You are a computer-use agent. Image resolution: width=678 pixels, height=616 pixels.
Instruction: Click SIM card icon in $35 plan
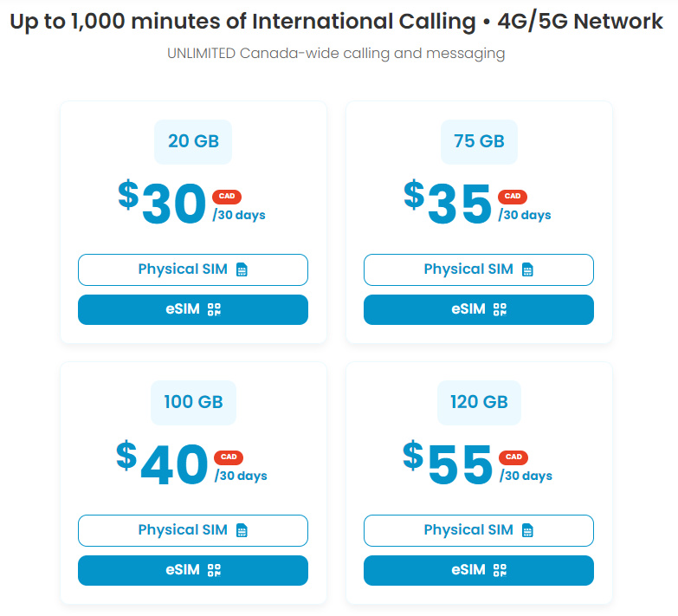click(527, 269)
